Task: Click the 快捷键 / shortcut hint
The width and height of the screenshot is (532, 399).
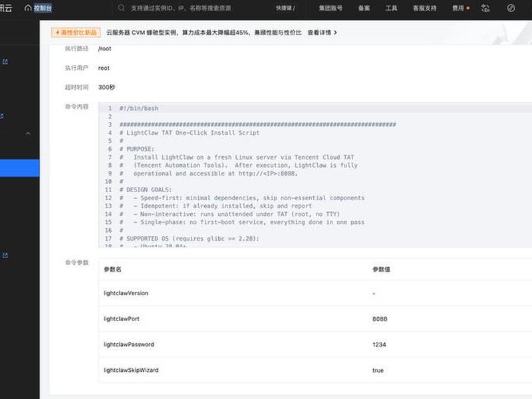Action: (285, 8)
